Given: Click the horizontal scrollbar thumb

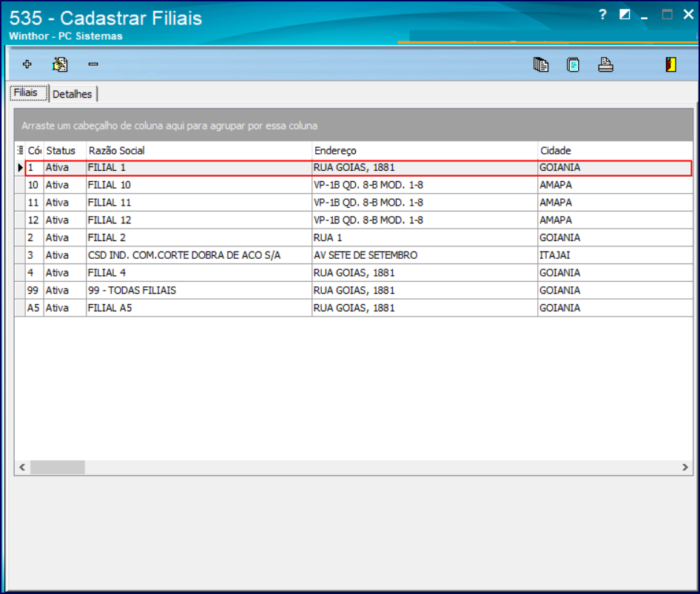Looking at the screenshot, I should pos(57,468).
